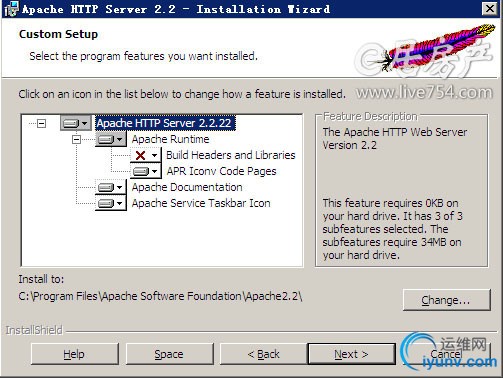Viewport: 503px width, 378px height.
Task: Select Apache Service Taskbar Icon feature
Action: tap(201, 203)
